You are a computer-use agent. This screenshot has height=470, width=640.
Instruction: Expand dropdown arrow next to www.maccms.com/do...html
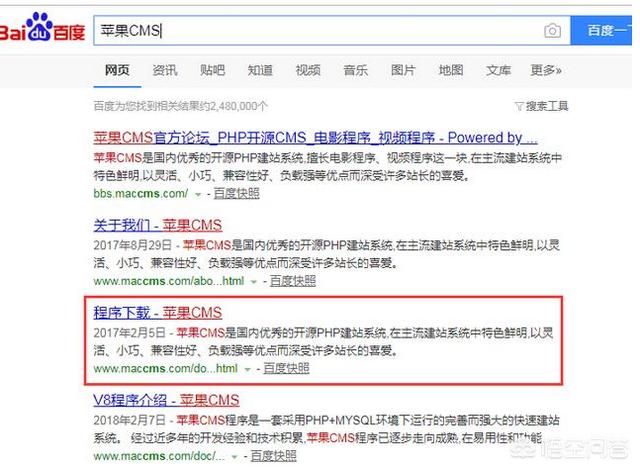(x=247, y=369)
